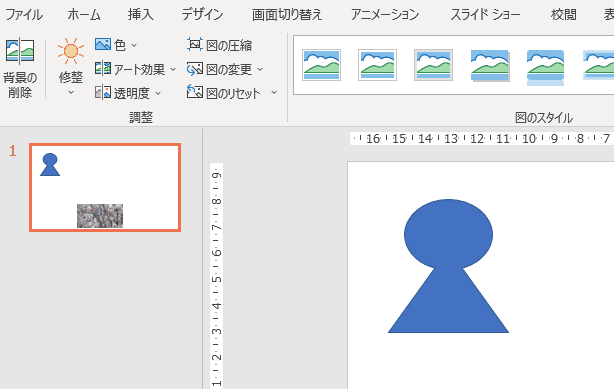614x389 pixels.
Task: Click the 図の変更 label text
Action: [229, 70]
